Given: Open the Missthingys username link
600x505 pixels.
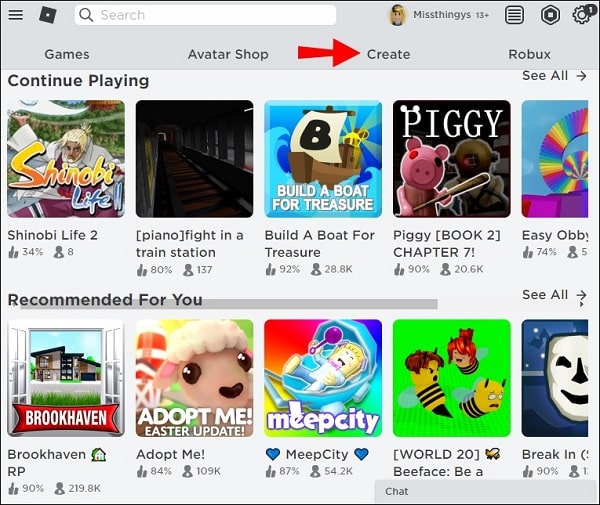Looking at the screenshot, I should pyautogui.click(x=442, y=15).
